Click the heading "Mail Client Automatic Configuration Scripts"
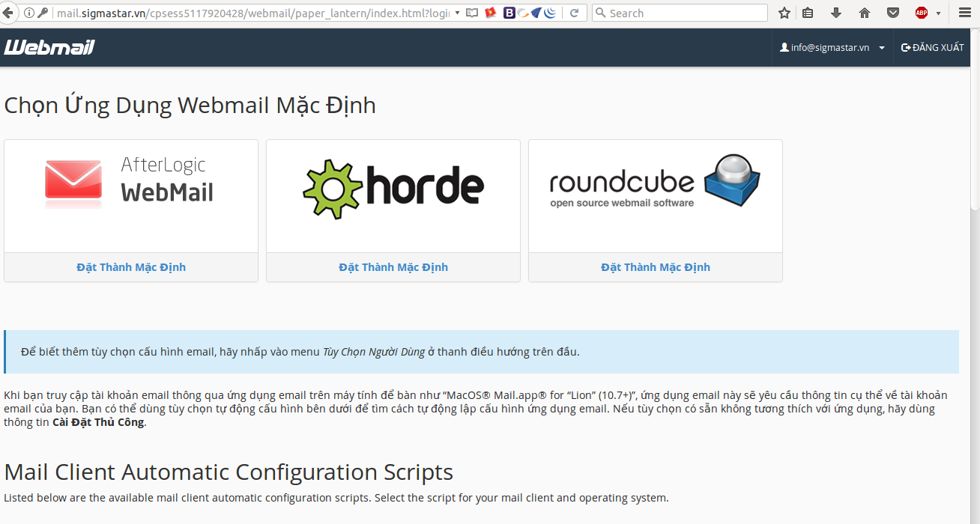The width and height of the screenshot is (980, 524). [x=229, y=472]
